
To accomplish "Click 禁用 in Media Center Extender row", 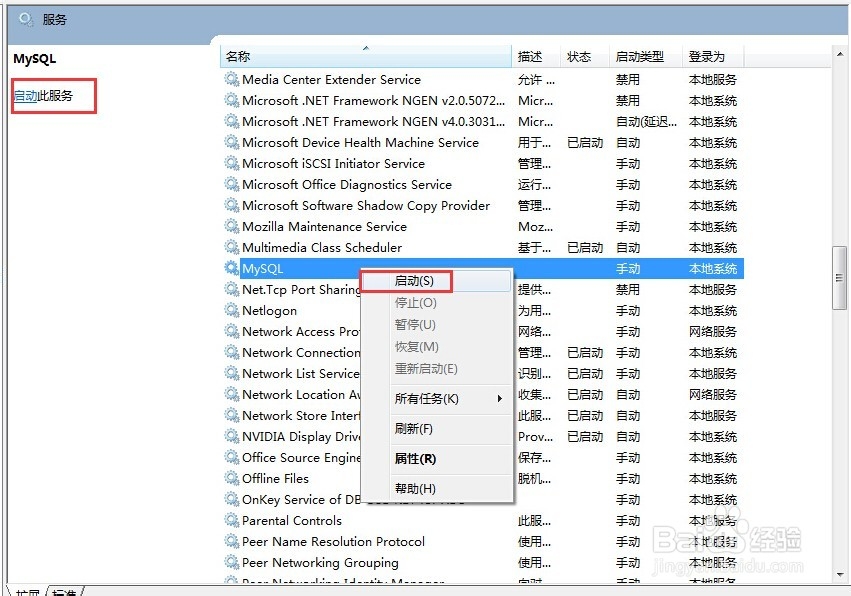I will 628,80.
